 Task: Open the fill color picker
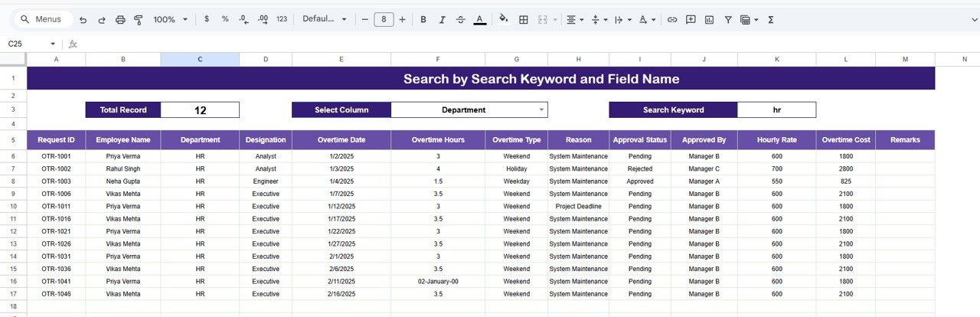point(503,19)
